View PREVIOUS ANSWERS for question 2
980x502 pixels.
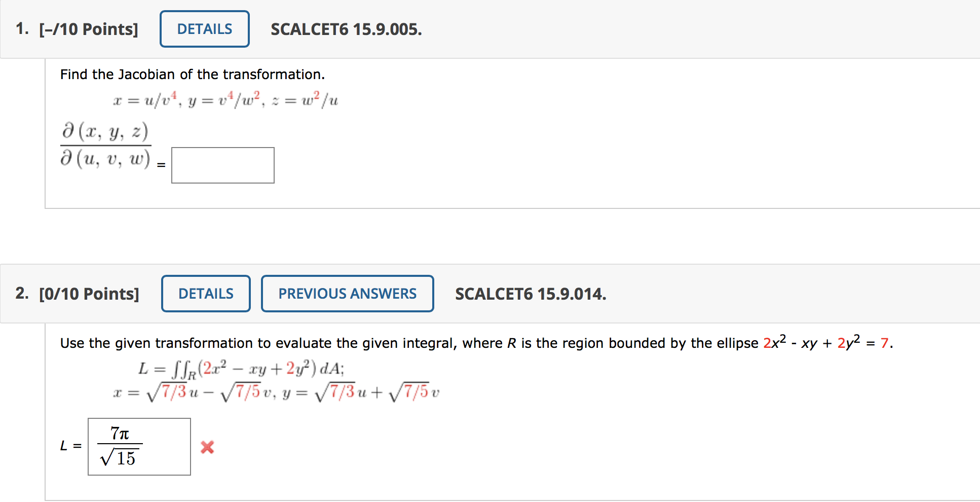(347, 294)
